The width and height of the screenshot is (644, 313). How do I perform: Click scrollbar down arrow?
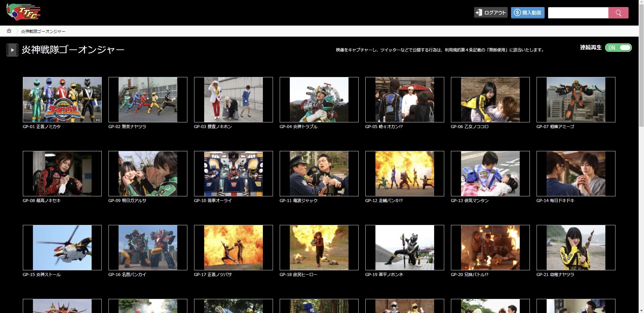pos(641,310)
